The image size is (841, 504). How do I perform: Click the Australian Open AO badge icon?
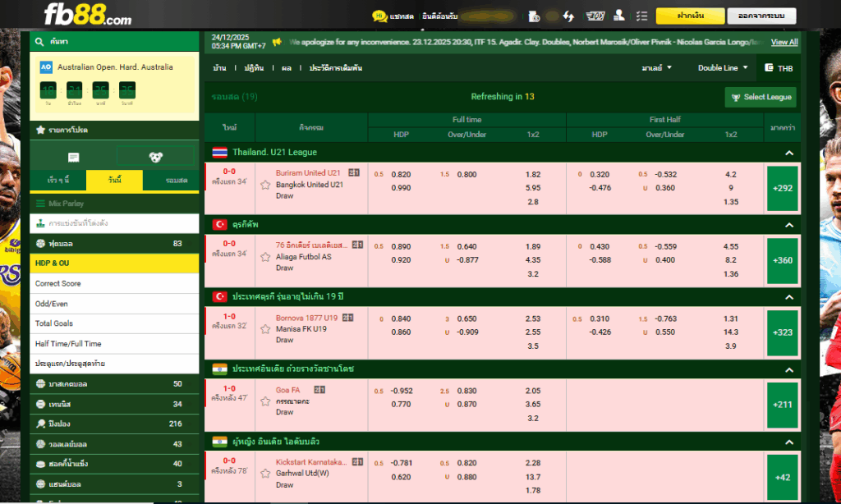[46, 67]
